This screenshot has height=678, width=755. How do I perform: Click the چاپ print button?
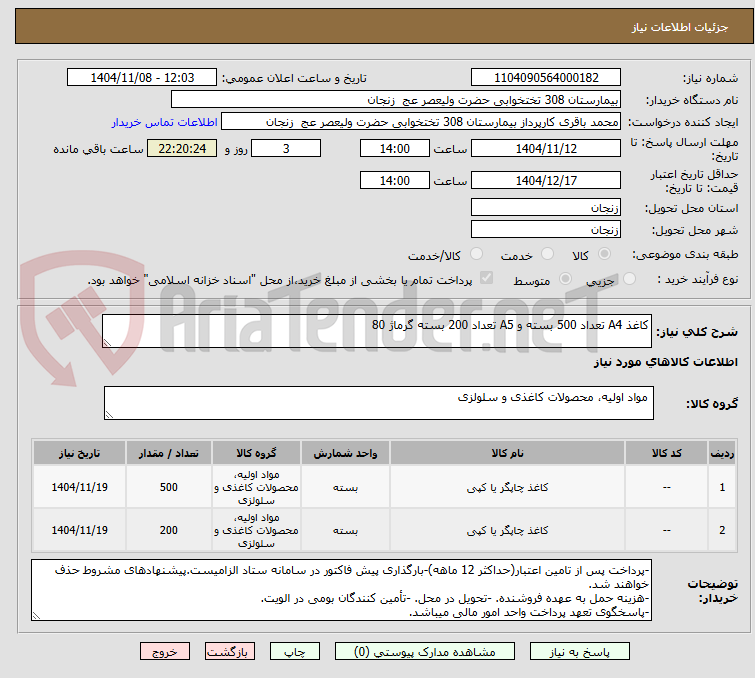click(295, 652)
